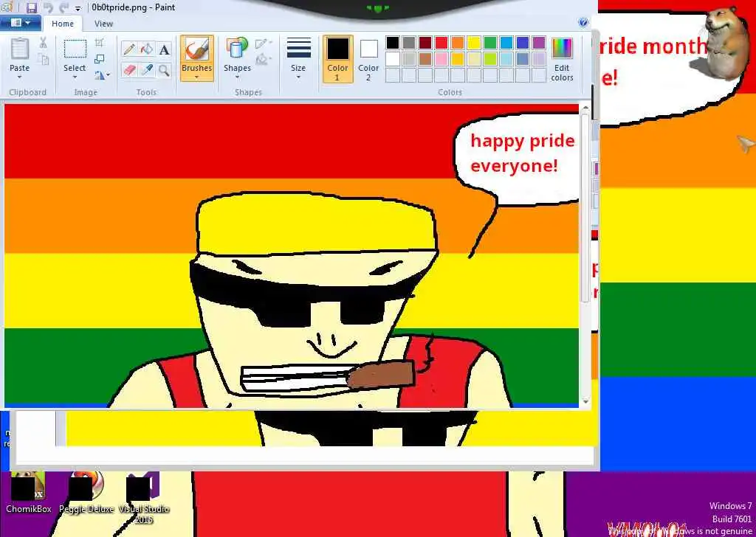Open the ChomikBox desktop shortcut
Screen dimensions: 756x537
(x=29, y=492)
